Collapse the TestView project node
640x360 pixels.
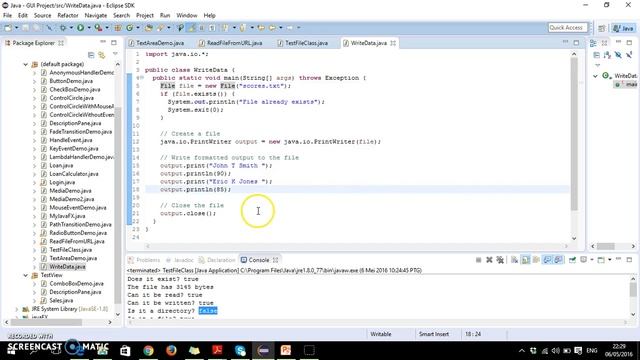point(25,275)
